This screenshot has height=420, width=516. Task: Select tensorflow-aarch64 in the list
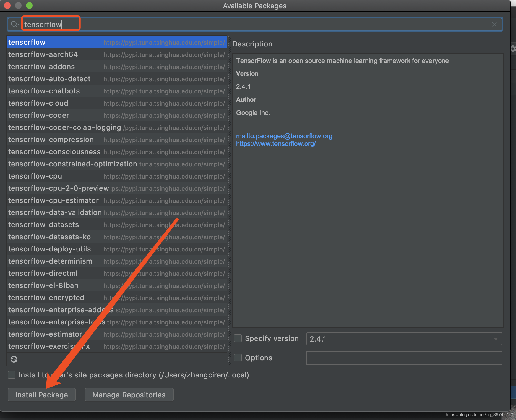117,54
